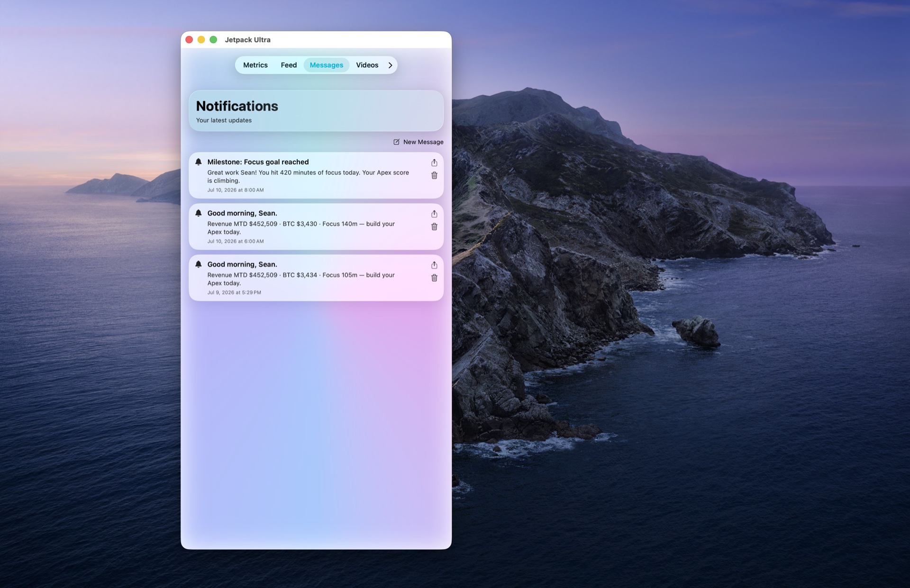Maximize the Jetpack Ultra window with green button
The image size is (910, 588).
(213, 40)
